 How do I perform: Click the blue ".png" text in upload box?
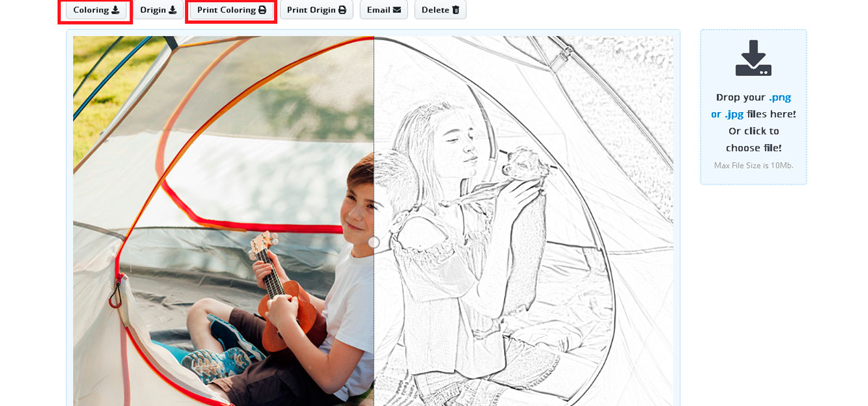[780, 97]
